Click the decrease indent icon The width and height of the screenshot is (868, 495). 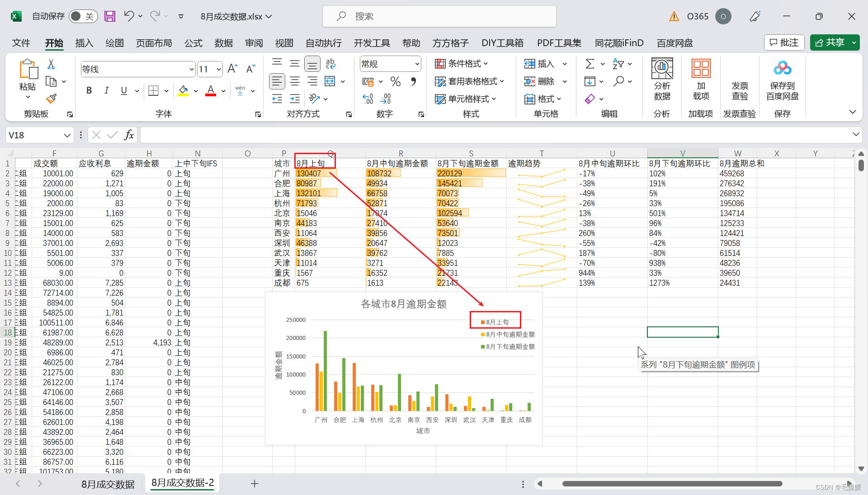(277, 99)
